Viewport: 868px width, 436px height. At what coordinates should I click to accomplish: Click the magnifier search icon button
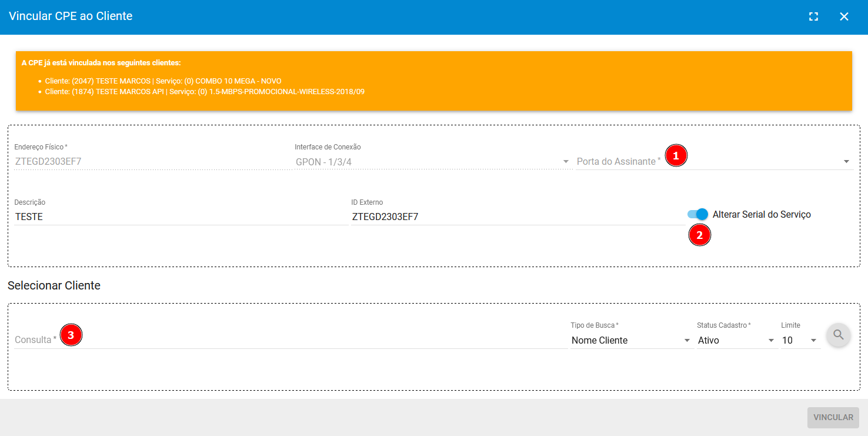[x=839, y=335]
